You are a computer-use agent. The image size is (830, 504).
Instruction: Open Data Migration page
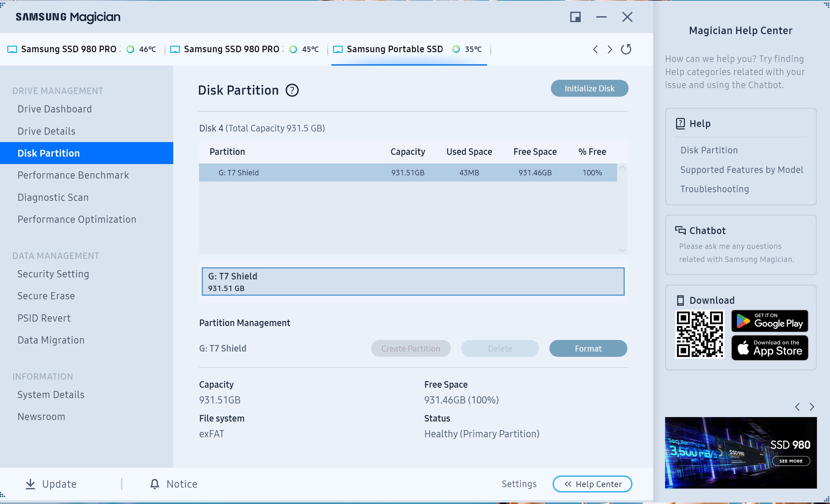click(x=51, y=340)
